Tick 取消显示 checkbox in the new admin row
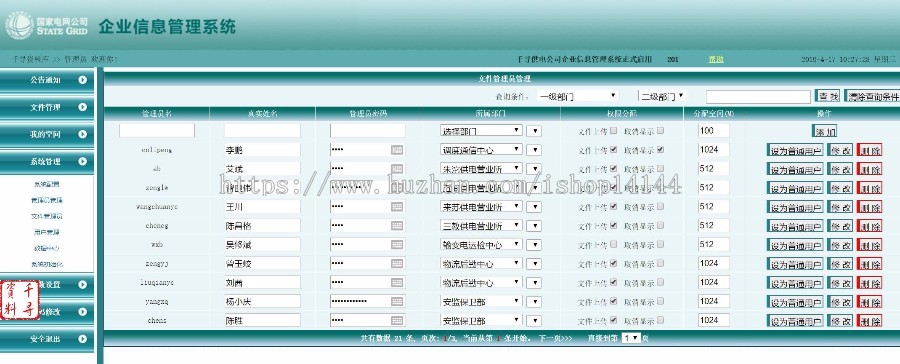 coord(661,130)
